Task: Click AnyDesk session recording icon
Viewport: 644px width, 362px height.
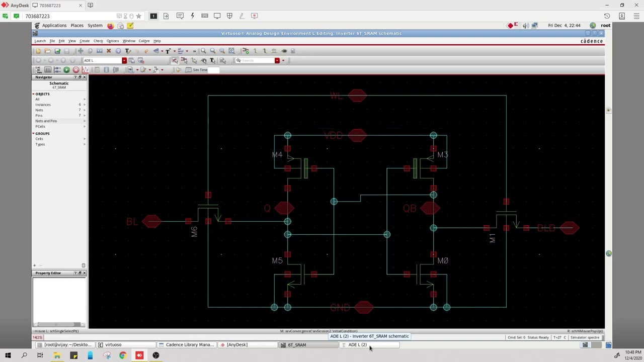Action: (x=254, y=16)
